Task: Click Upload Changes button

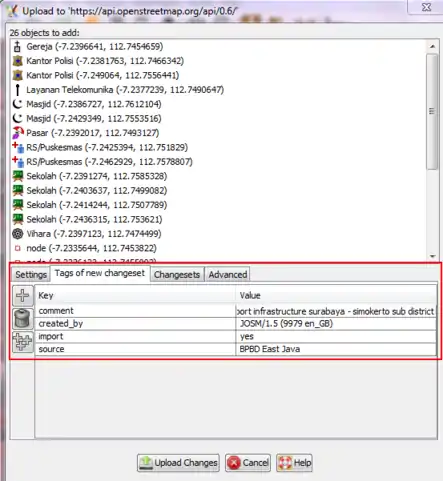Action: click(178, 463)
